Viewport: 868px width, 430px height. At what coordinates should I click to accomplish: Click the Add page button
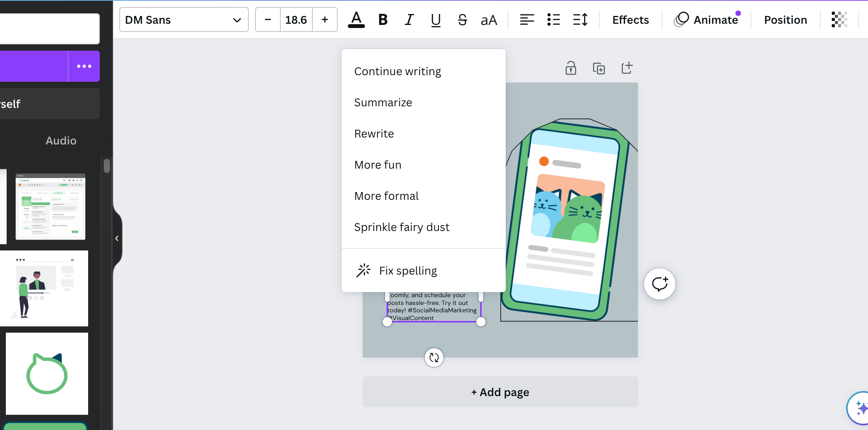tap(500, 392)
